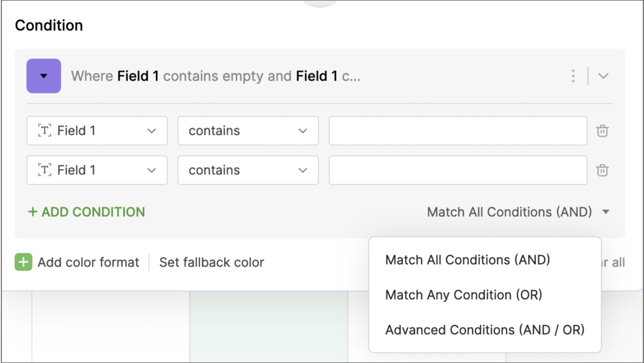Click the second condition value input field

click(x=458, y=170)
